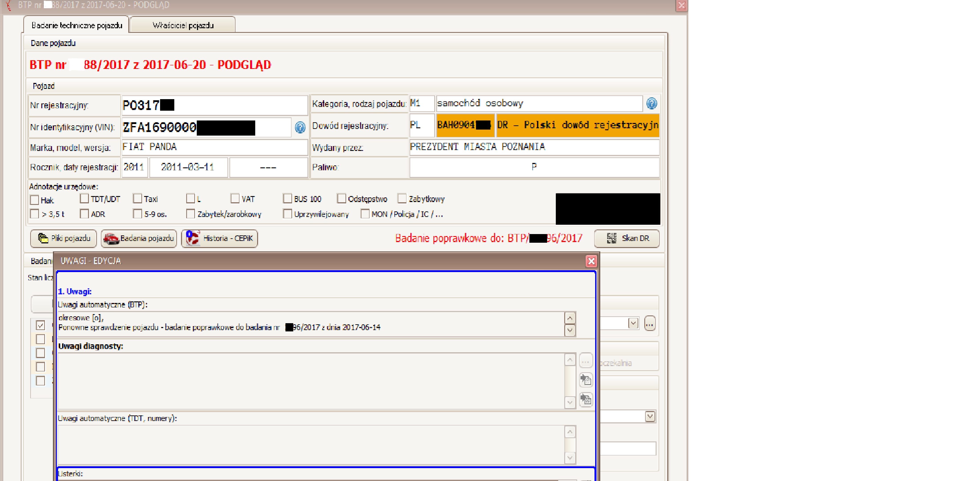Enable the VAT checkbox

tap(235, 199)
